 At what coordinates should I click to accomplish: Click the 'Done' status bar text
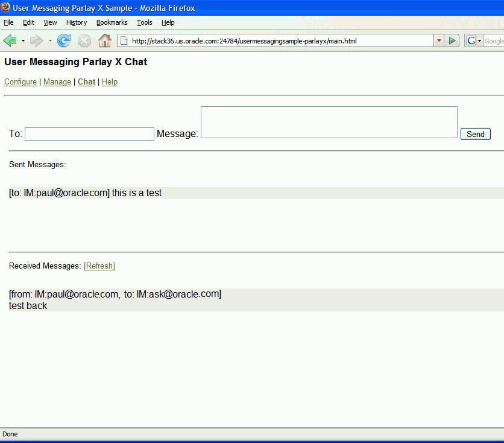click(10, 435)
